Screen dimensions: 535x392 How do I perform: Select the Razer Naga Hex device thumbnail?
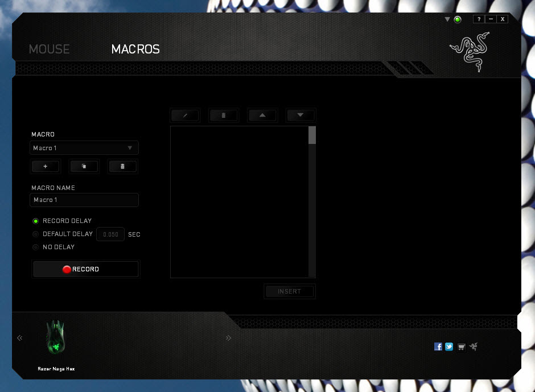click(56, 337)
